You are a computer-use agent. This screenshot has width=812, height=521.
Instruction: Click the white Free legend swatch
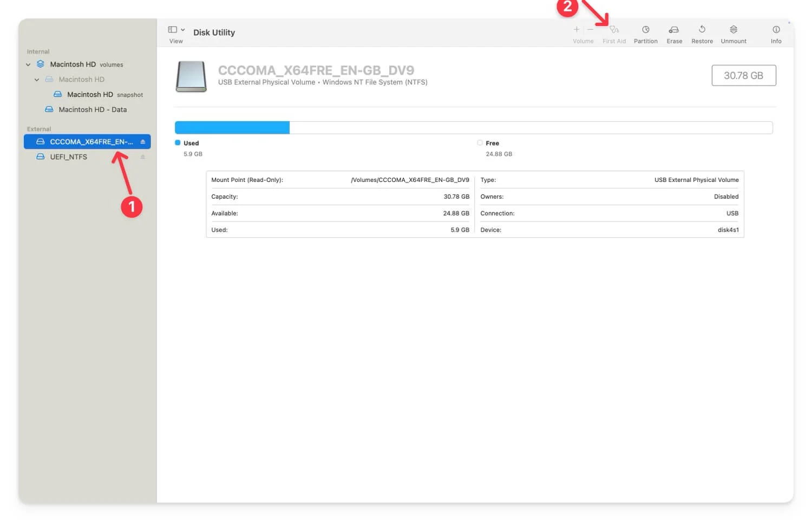pyautogui.click(x=480, y=143)
